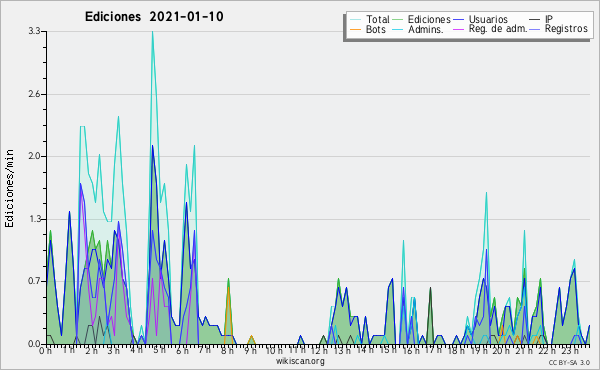Click the x-axis label '2 h'

[x=91, y=351]
